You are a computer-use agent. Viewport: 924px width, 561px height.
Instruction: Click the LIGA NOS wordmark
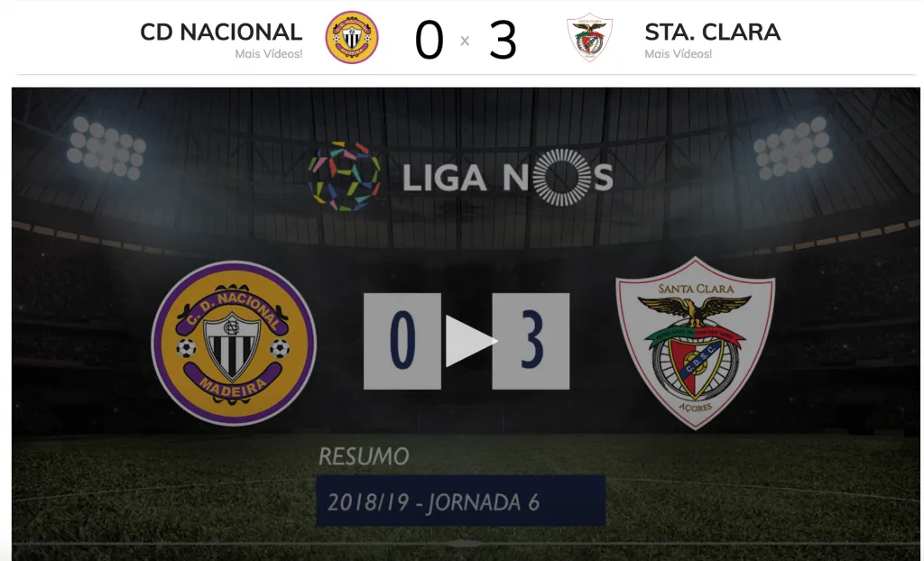(x=507, y=178)
